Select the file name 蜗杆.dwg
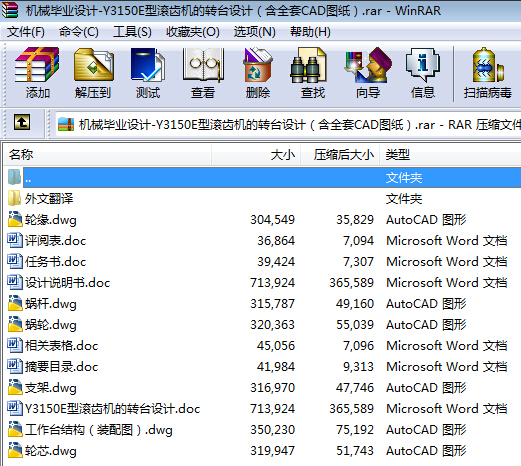The image size is (521, 466). click(51, 304)
